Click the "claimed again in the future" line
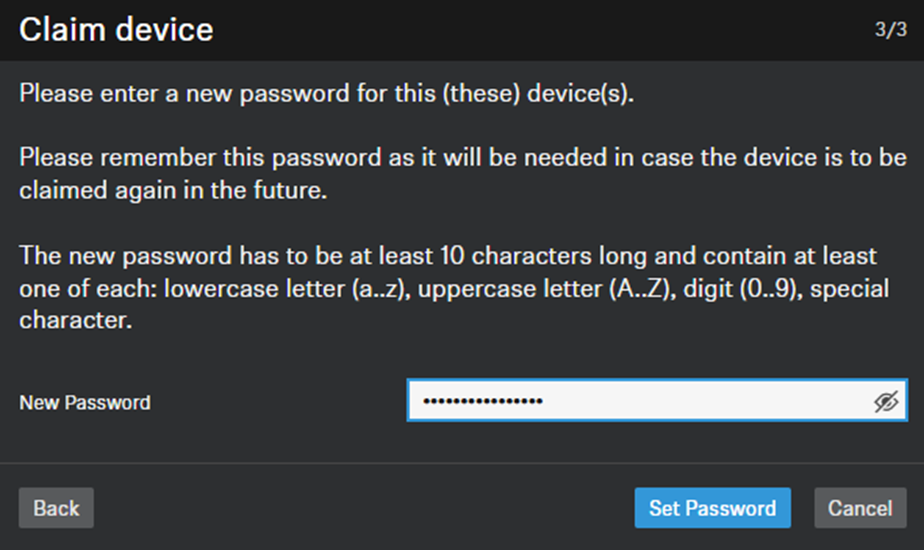This screenshot has height=550, width=924. (x=173, y=190)
